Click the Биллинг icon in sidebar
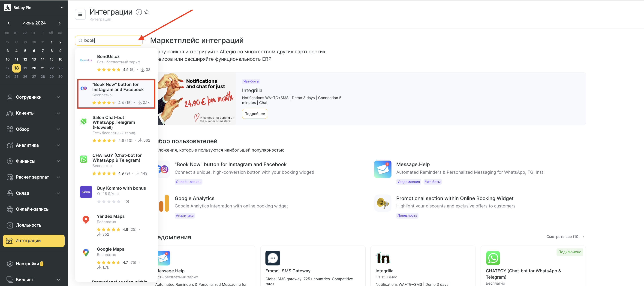 click(10, 280)
